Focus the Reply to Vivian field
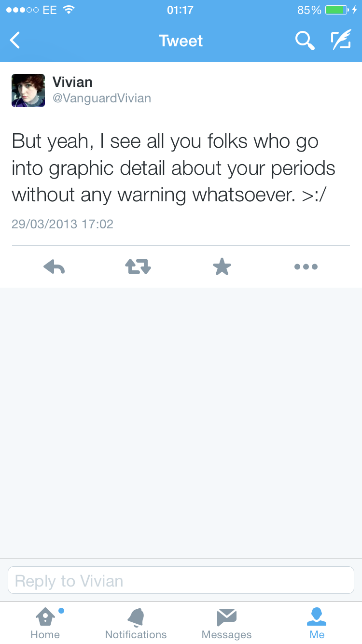Image resolution: width=362 pixels, height=644 pixels. (x=181, y=580)
